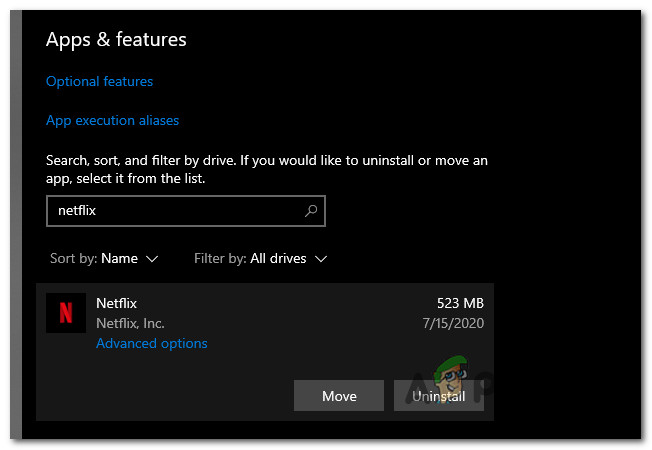Click the 'Sort by:' label
The height and width of the screenshot is (450, 652).
[73, 258]
